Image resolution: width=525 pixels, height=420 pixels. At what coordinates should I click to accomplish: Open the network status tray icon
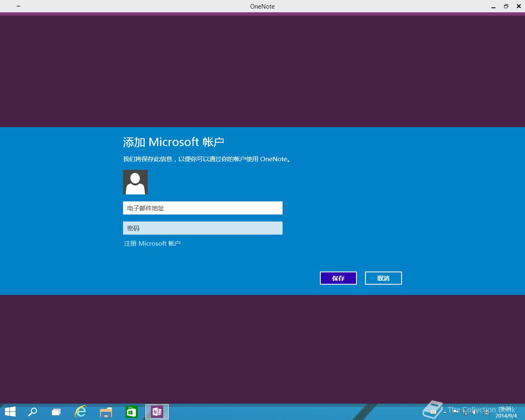coord(466,412)
